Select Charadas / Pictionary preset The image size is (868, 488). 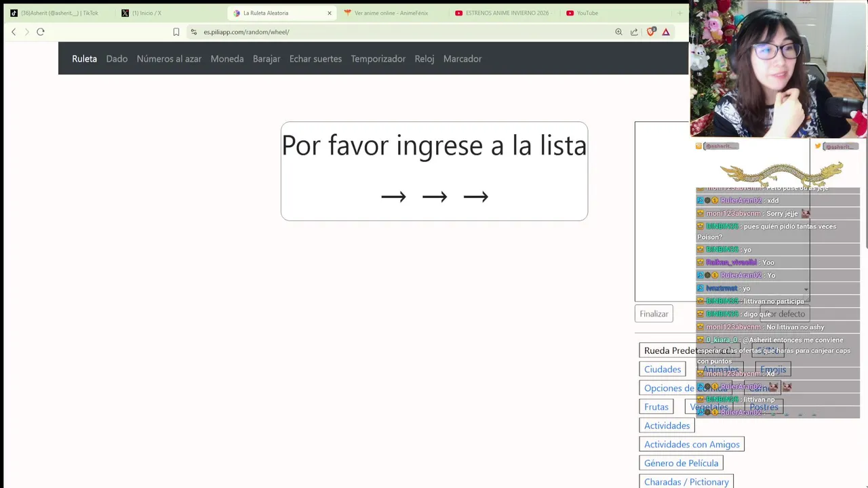tap(686, 482)
